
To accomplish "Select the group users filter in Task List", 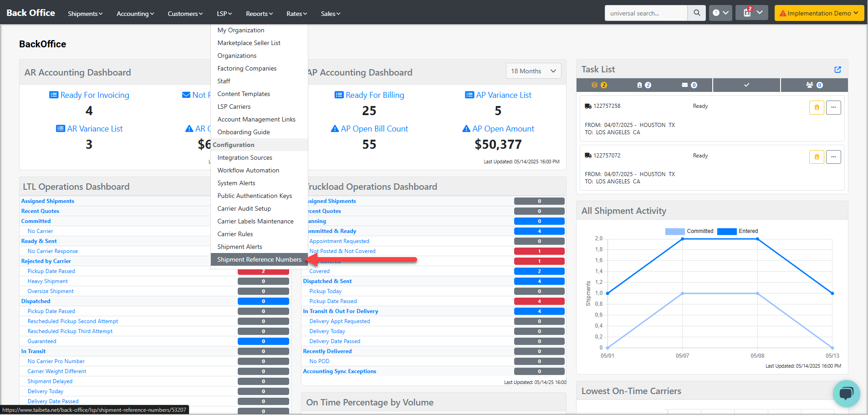I will pos(814,85).
